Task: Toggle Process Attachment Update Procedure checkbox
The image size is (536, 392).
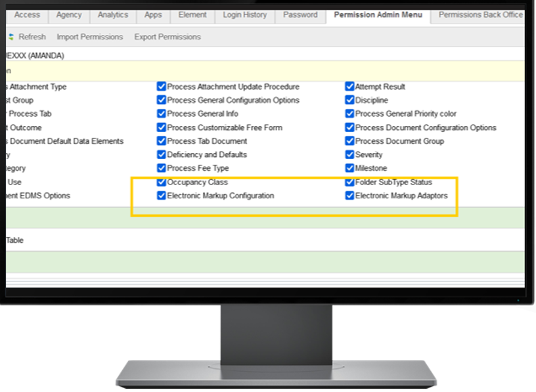Action: pos(162,86)
